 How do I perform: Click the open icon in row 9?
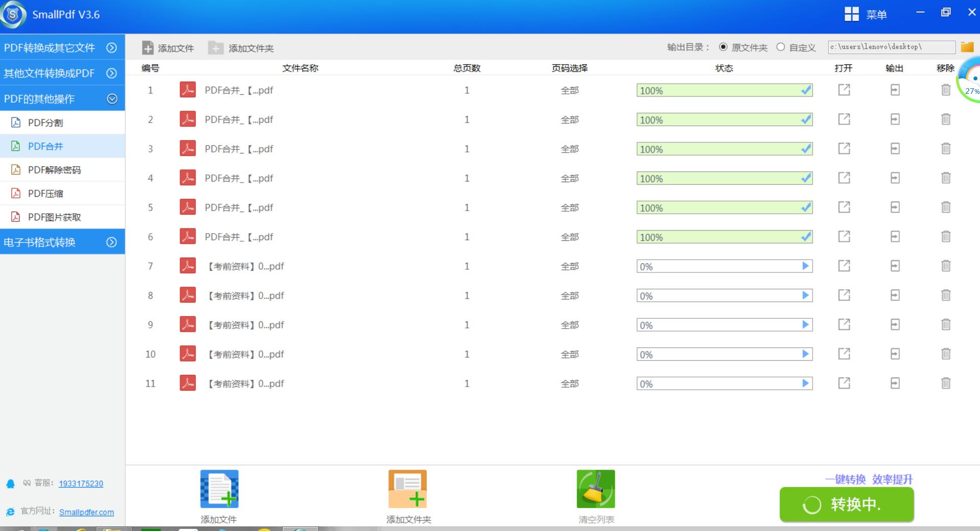tap(844, 324)
